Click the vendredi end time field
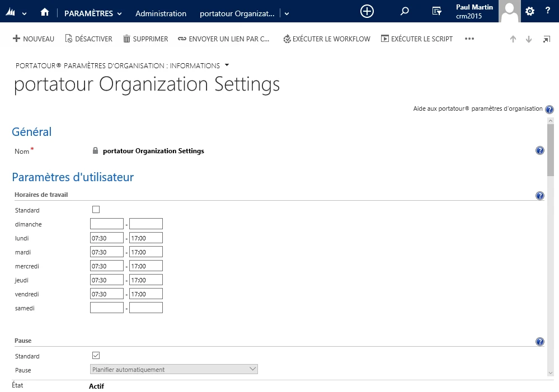The height and width of the screenshot is (392, 559). click(146, 294)
